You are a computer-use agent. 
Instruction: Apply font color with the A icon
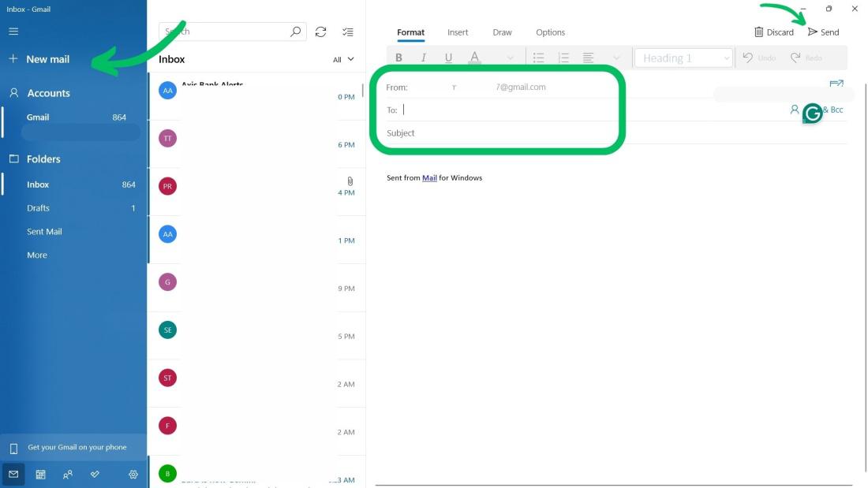coord(474,58)
